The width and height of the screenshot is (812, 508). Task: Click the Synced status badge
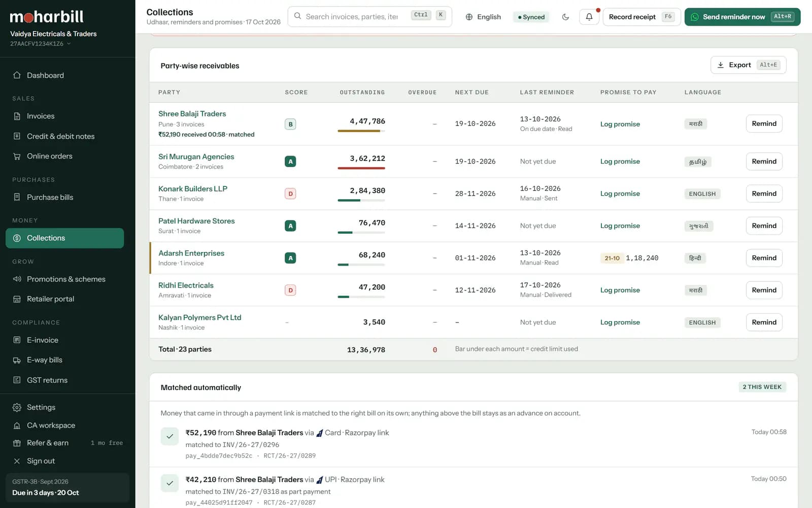pyautogui.click(x=531, y=17)
